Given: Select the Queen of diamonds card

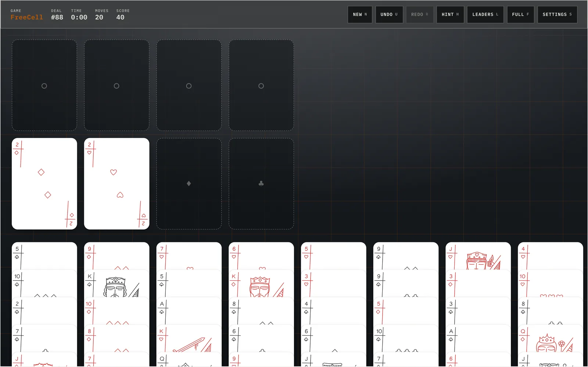Looking at the screenshot, I should (x=551, y=339).
